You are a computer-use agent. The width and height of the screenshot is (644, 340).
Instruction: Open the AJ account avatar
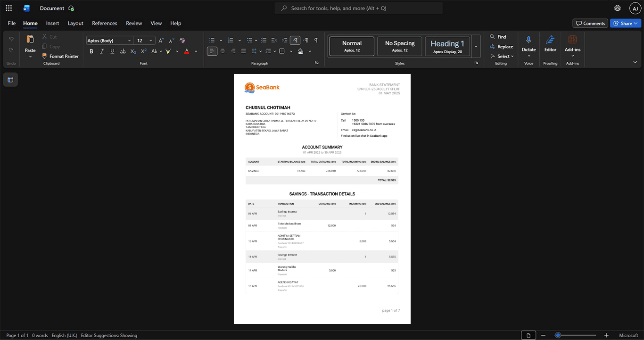[x=635, y=8]
